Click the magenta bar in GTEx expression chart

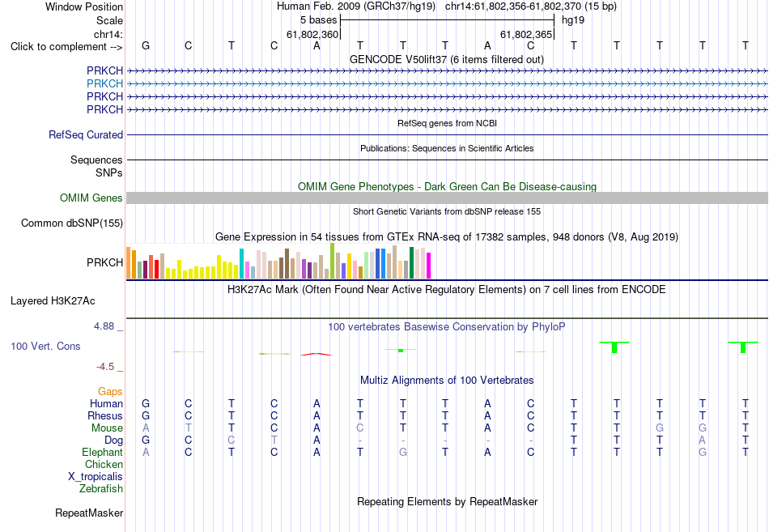tap(429, 266)
